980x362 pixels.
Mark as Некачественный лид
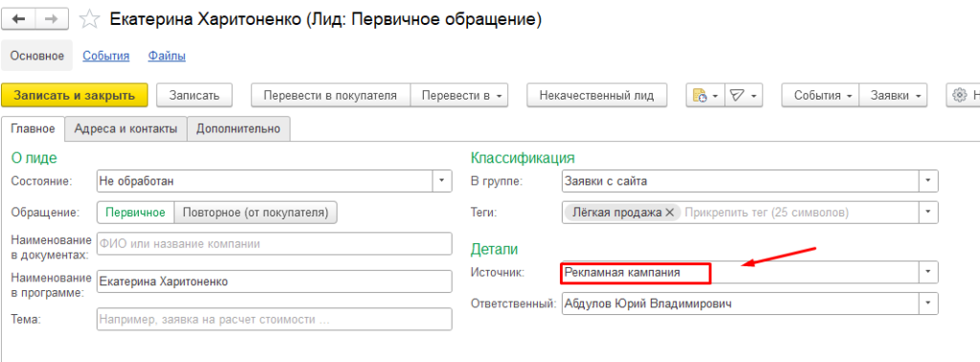pos(597,96)
